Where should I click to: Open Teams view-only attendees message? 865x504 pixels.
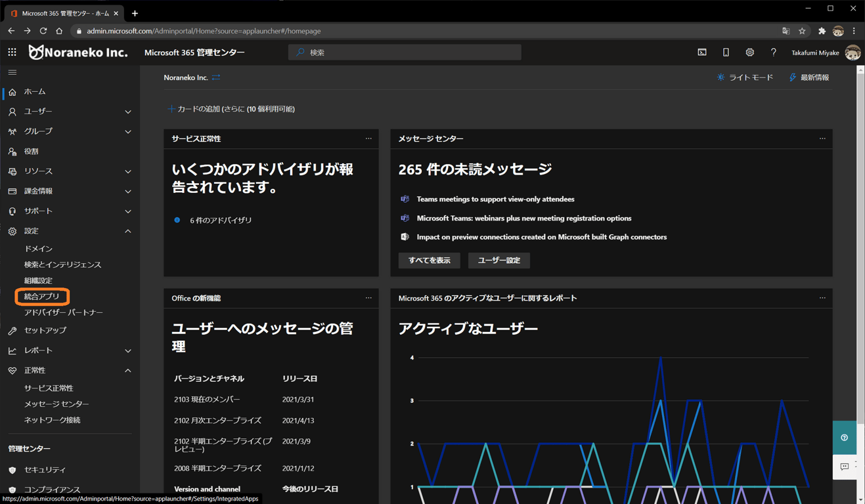[x=495, y=199]
